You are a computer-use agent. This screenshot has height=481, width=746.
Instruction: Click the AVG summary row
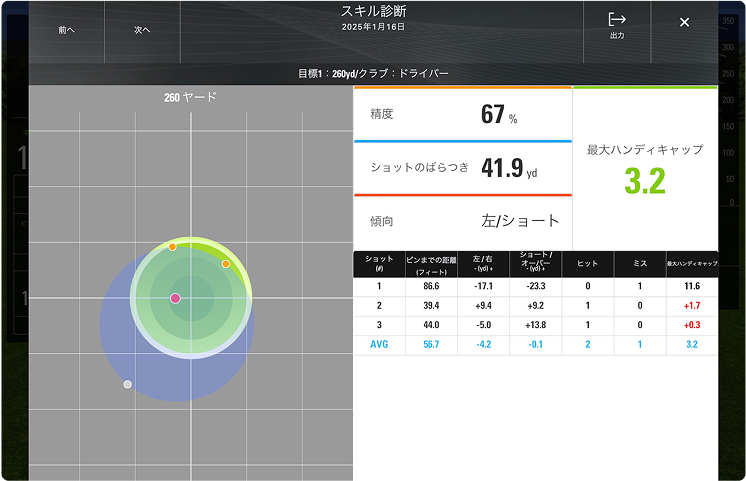tap(535, 345)
